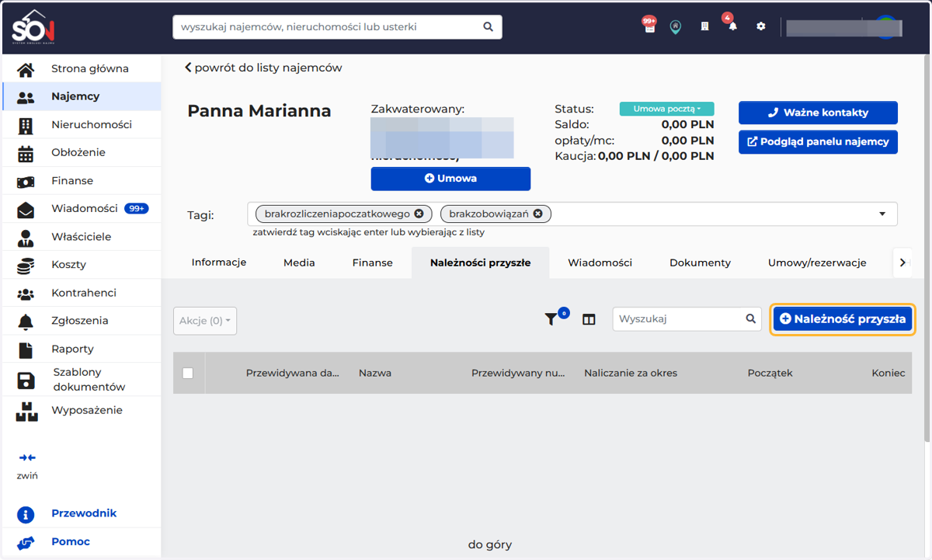This screenshot has height=560, width=932.
Task: Switch to the Media tab
Action: [x=299, y=263]
